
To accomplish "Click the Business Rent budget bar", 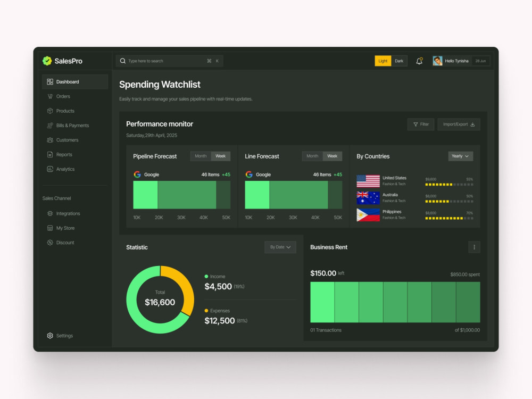I will coord(395,302).
